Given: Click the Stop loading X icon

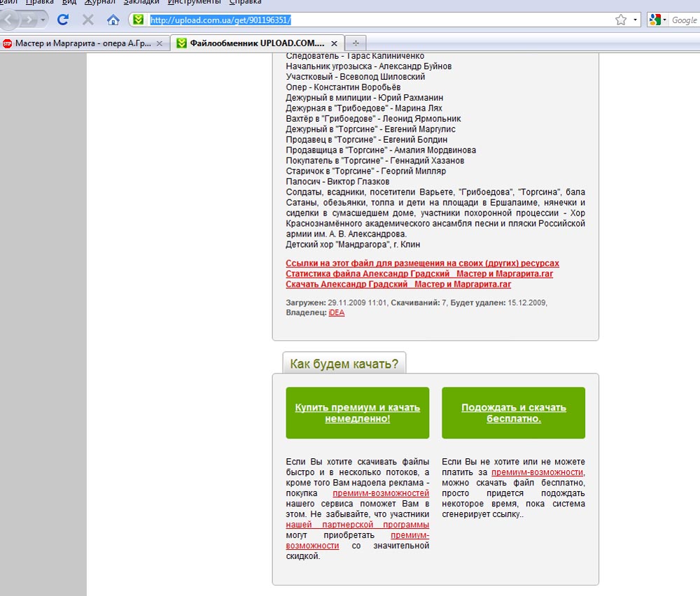Looking at the screenshot, I should click(x=88, y=20).
